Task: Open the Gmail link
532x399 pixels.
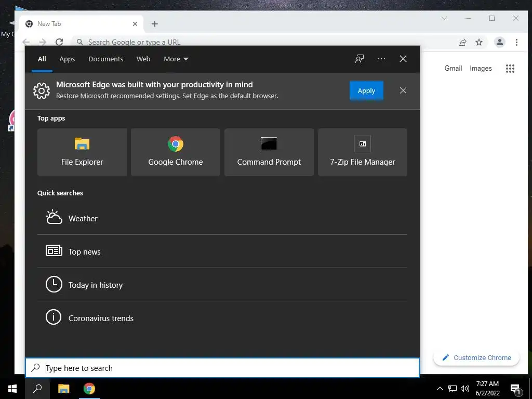Action: coord(453,68)
